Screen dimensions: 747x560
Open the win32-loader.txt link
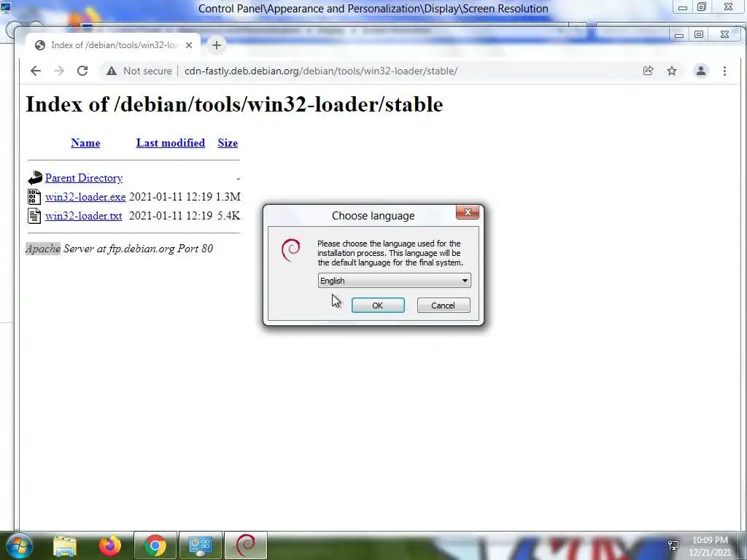[83, 216]
